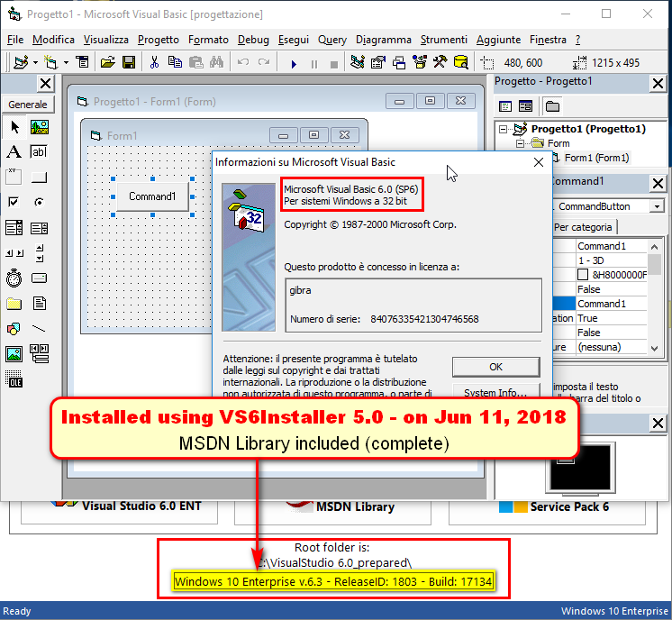The width and height of the screenshot is (672, 620).
Task: Toggle Folders icon in Project panel
Action: tap(552, 106)
